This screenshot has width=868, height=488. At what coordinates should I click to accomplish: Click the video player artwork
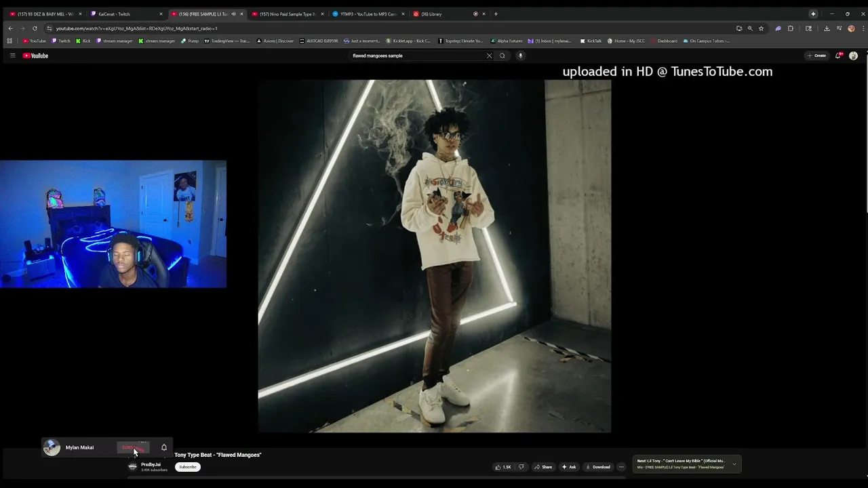point(434,256)
